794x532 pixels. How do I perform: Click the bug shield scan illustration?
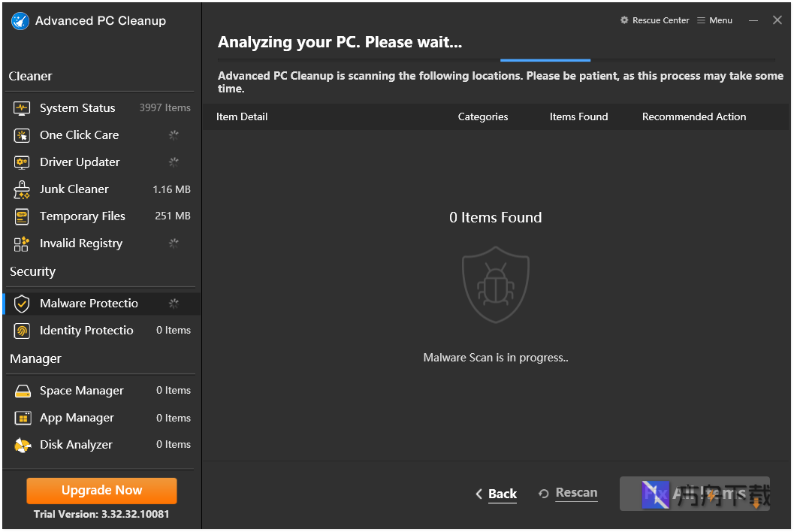(496, 285)
